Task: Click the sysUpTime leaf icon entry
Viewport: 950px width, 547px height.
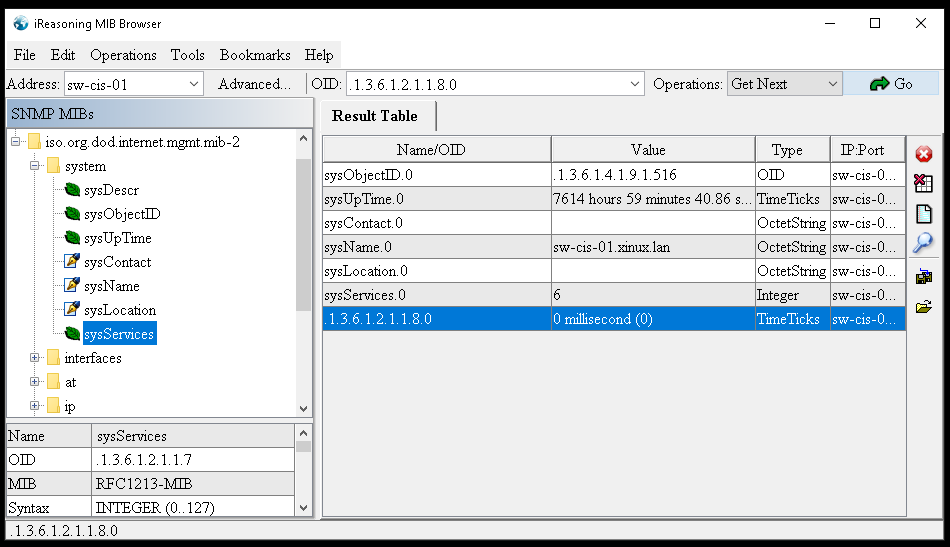Action: coord(117,238)
